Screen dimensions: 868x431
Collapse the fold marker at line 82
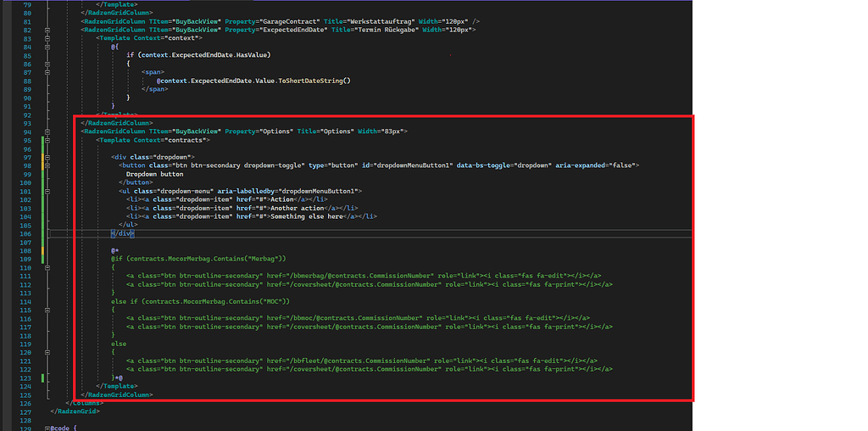[x=47, y=30]
